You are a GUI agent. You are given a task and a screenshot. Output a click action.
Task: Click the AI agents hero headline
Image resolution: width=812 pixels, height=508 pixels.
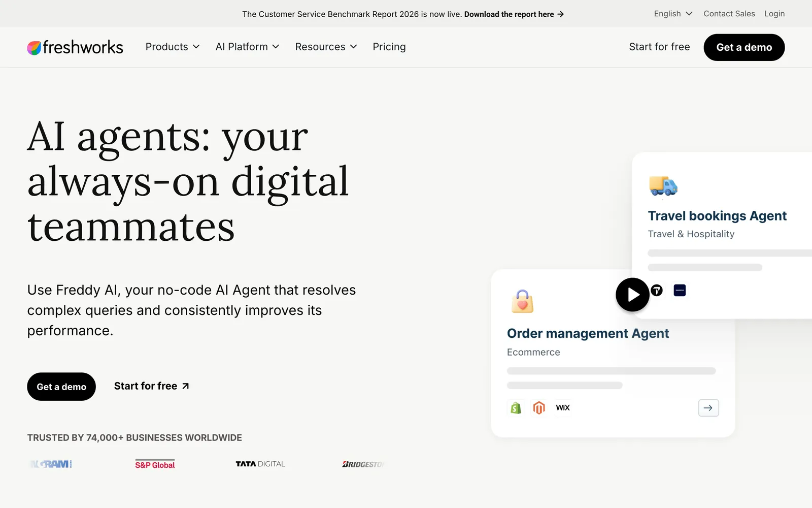188,181
